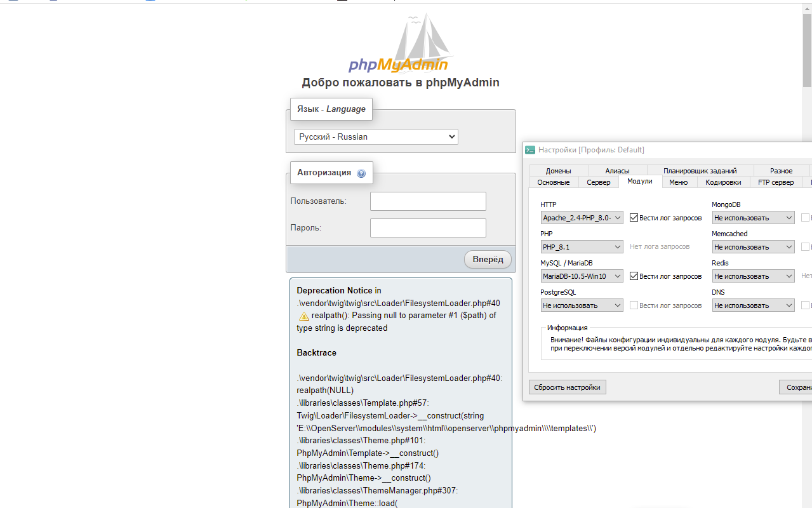Open the Redis module dropdown
The width and height of the screenshot is (812, 508).
[x=753, y=276]
